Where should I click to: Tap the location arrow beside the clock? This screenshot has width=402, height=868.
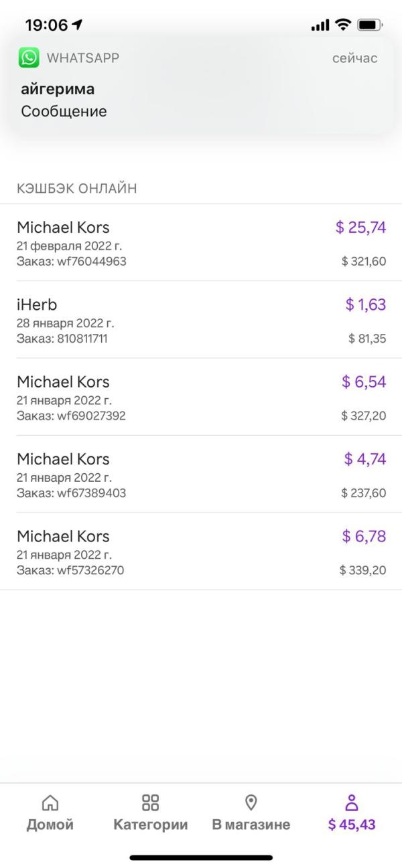78,25
